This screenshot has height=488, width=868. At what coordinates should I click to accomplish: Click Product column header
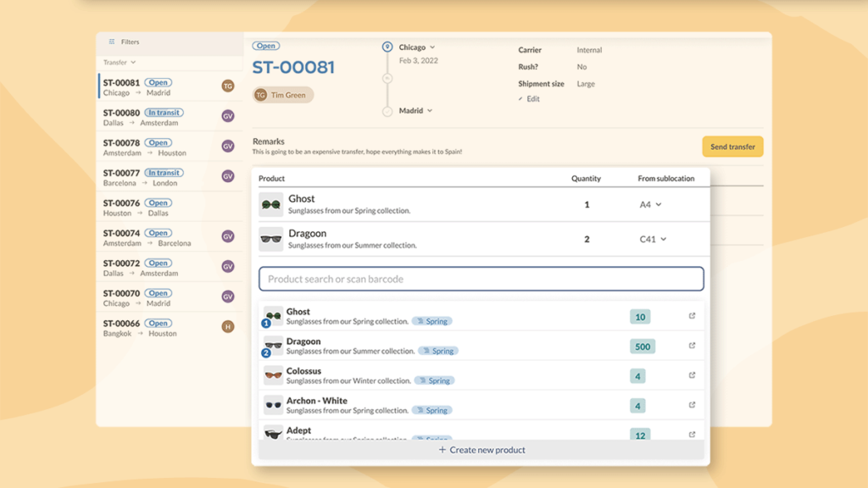271,178
